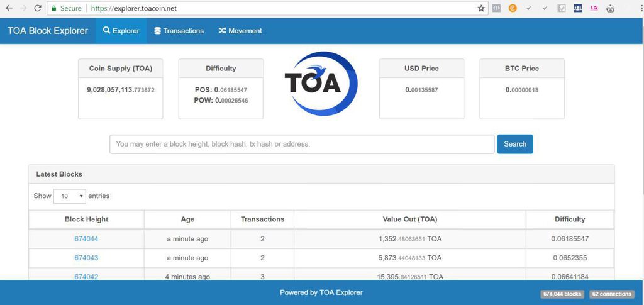The height and width of the screenshot is (305, 644).
Task: Click the USD Price value 0.00135587
Action: tap(421, 90)
